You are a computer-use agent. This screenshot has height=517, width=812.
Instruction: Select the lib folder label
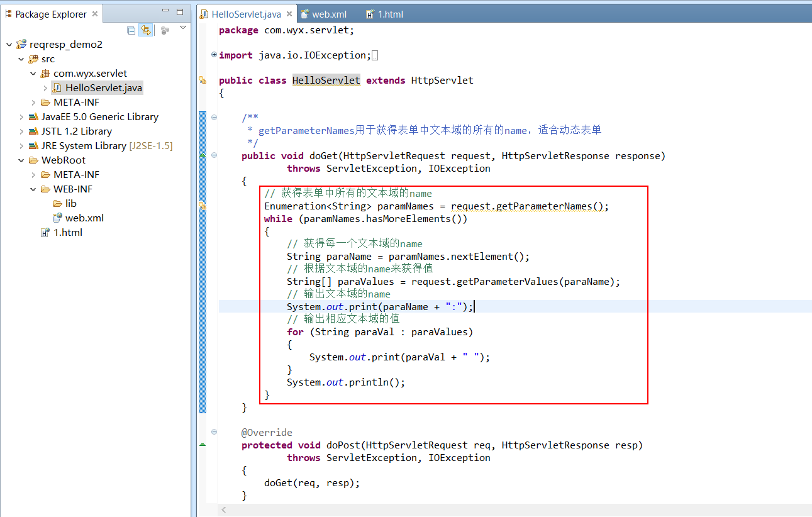71,204
